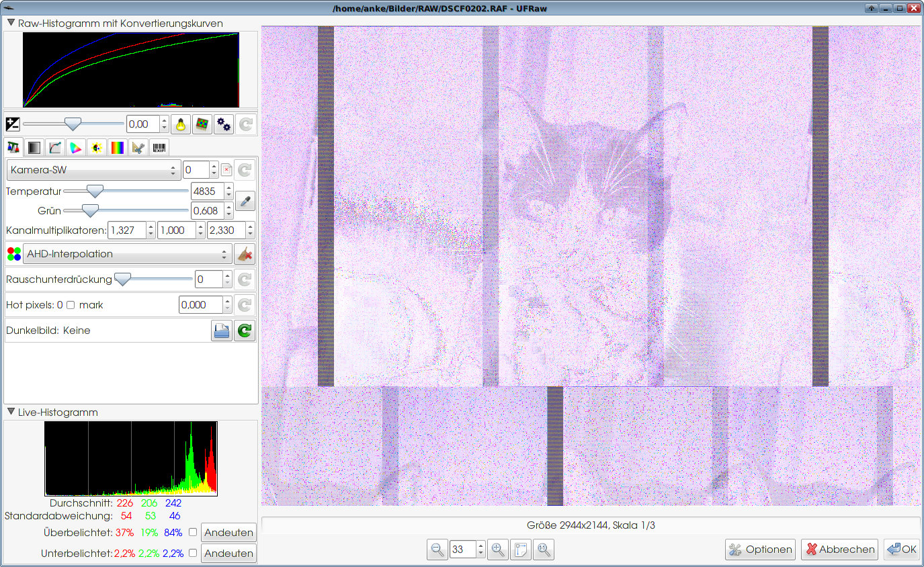Viewport: 924px width, 567px height.
Task: Click the exposure compensation slider
Action: [74, 124]
